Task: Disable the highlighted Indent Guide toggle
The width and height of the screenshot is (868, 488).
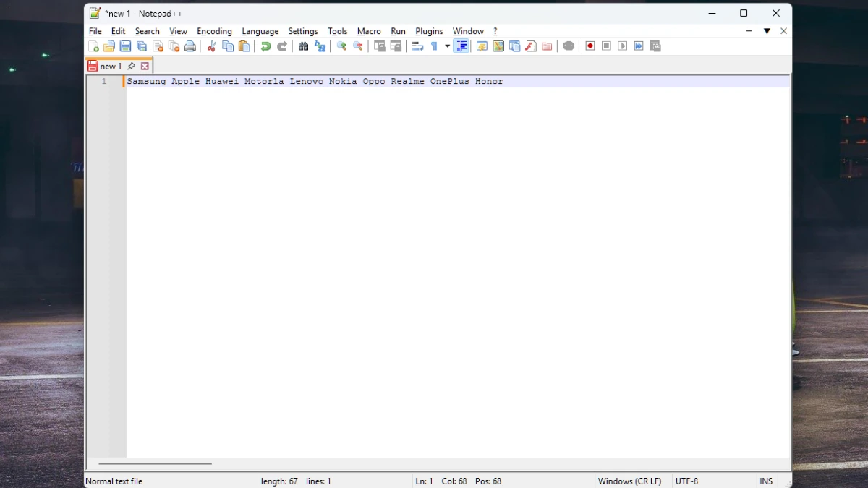Action: tap(461, 46)
